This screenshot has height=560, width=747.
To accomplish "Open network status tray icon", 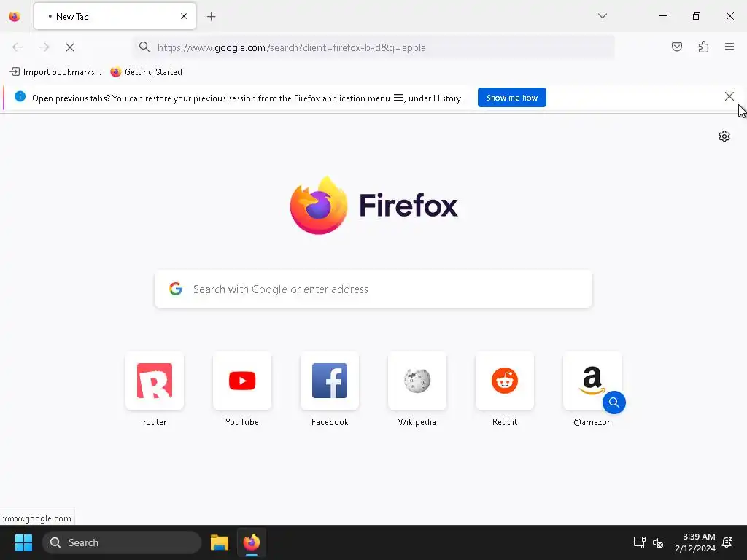I will click(639, 542).
